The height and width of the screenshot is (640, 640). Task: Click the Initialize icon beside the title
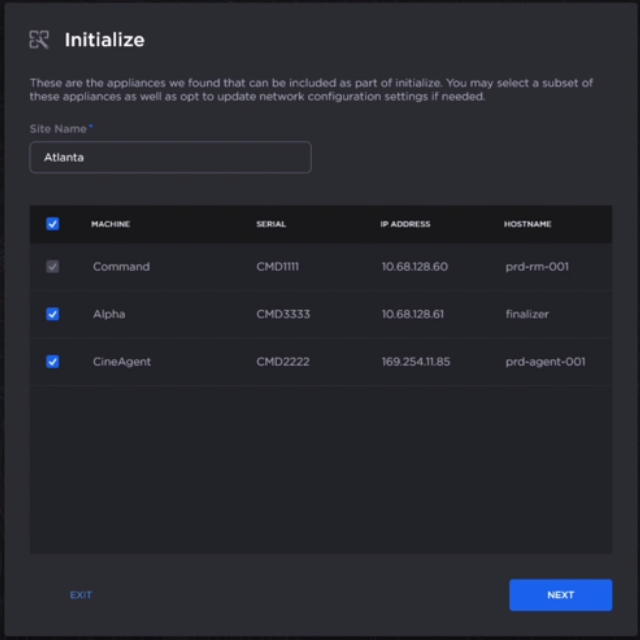39,40
